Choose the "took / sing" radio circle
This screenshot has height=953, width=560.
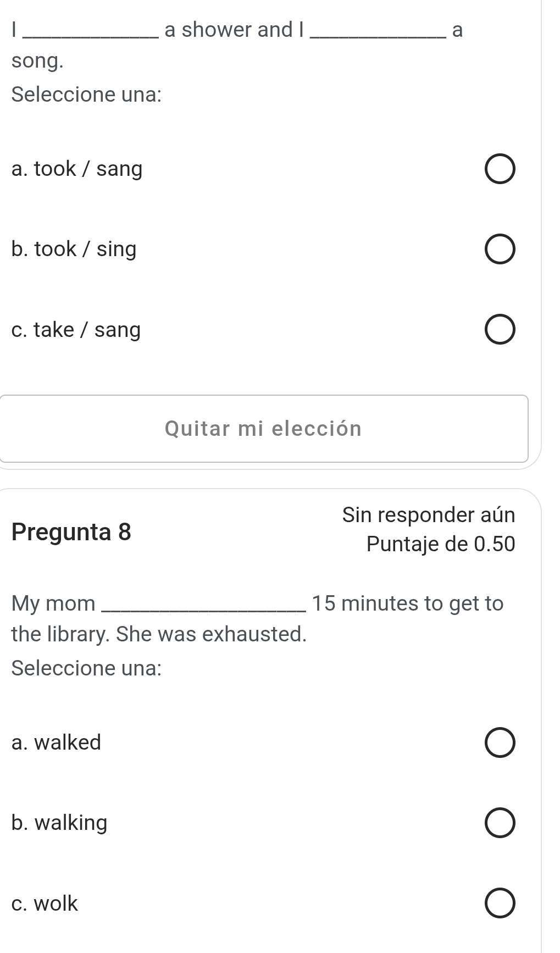tap(500, 250)
